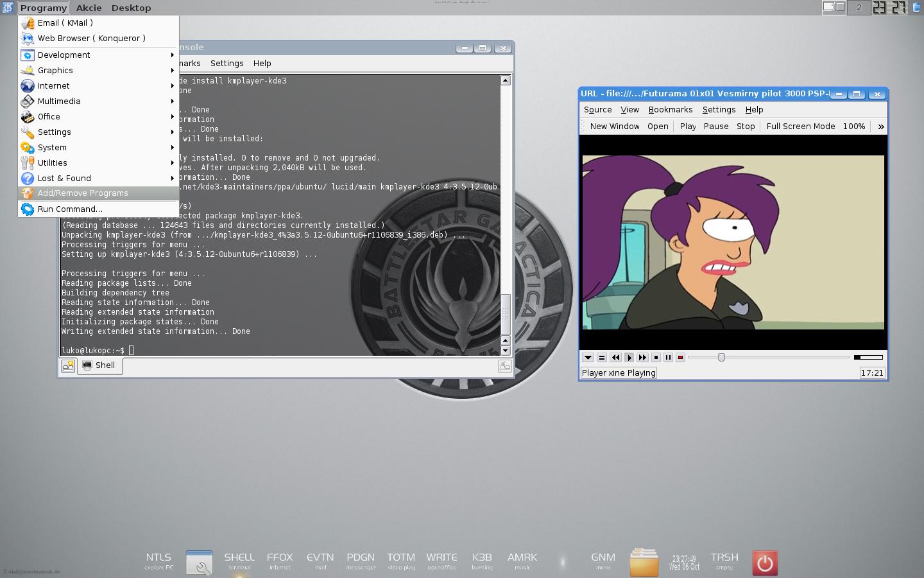Open KMPlayer Settings menu
The image size is (924, 578).
click(x=719, y=110)
